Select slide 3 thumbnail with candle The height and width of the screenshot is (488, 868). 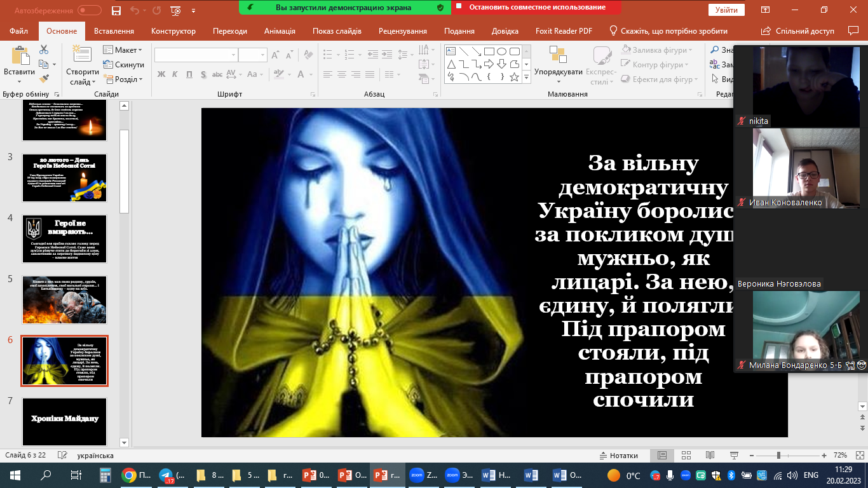[65, 177]
